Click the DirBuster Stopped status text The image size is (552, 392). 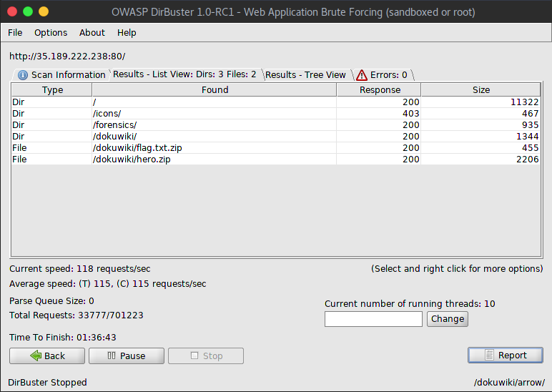click(x=47, y=383)
